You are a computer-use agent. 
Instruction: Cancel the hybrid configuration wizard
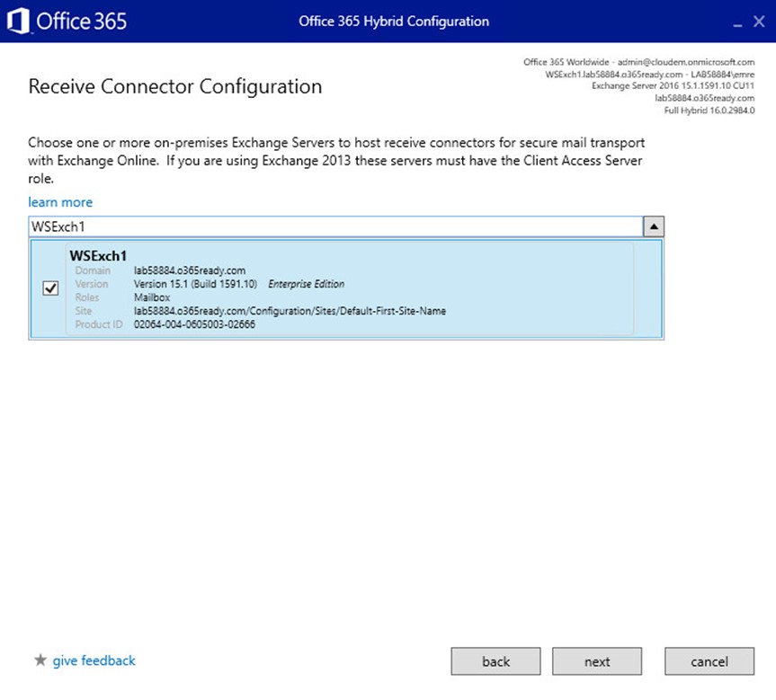[x=709, y=661]
